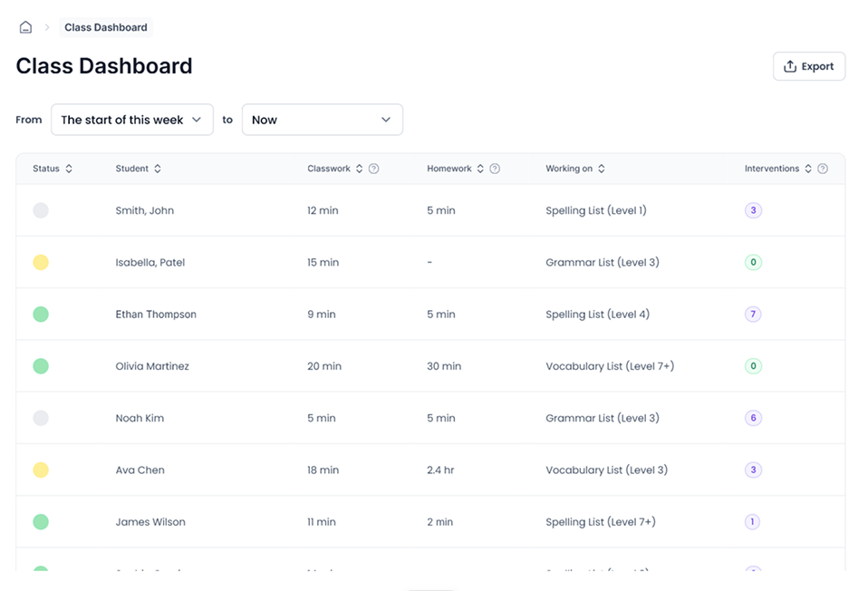
Task: Open the From date dropdown
Action: [x=132, y=120]
